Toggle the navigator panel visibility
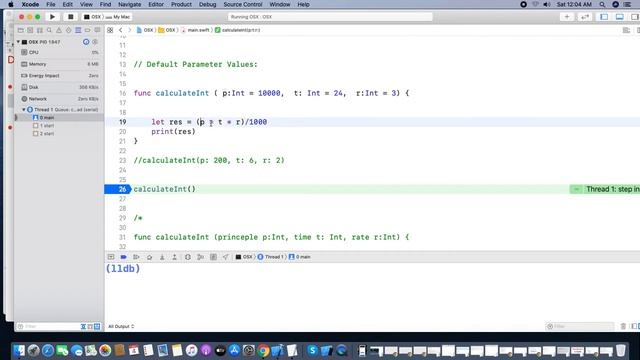 pyautogui.click(x=604, y=17)
